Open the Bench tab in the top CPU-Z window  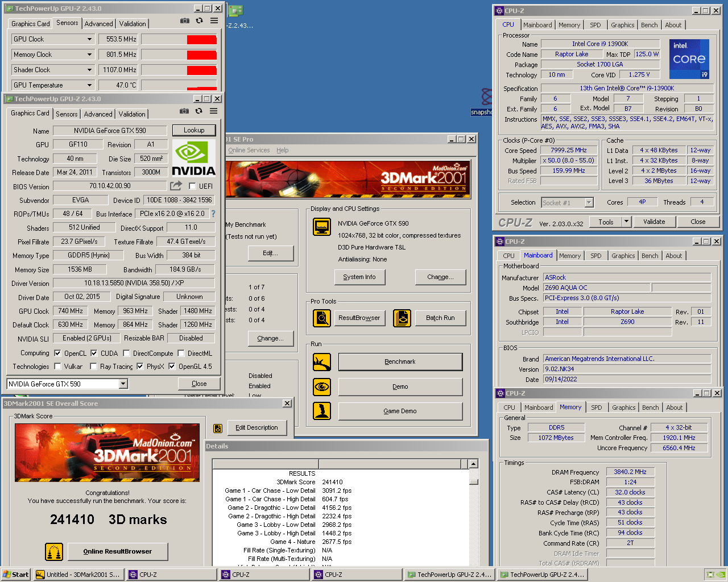pyautogui.click(x=649, y=25)
